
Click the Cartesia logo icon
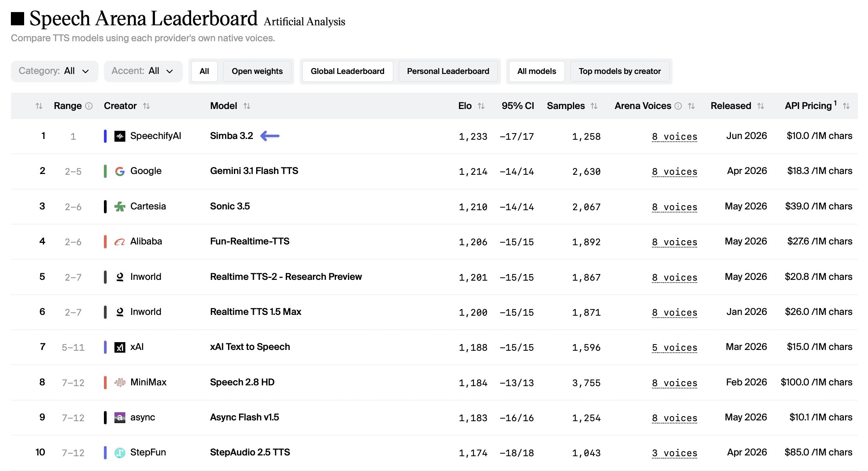120,206
